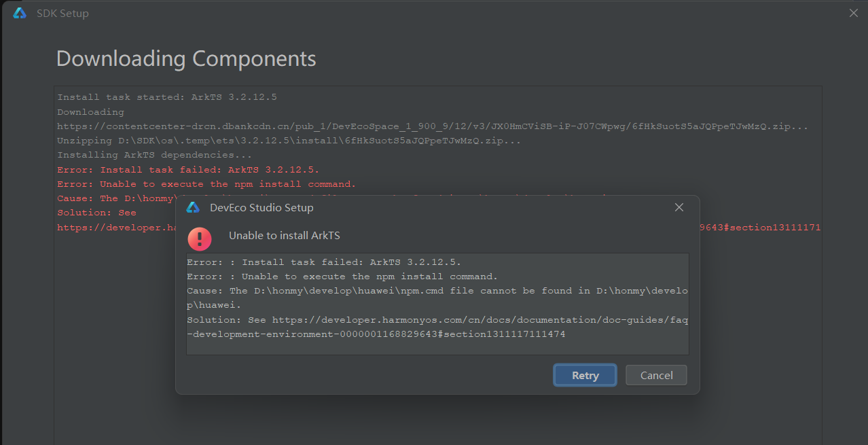This screenshot has width=868, height=445.
Task: Click the "Downloading Components" heading
Action: pyautogui.click(x=186, y=58)
